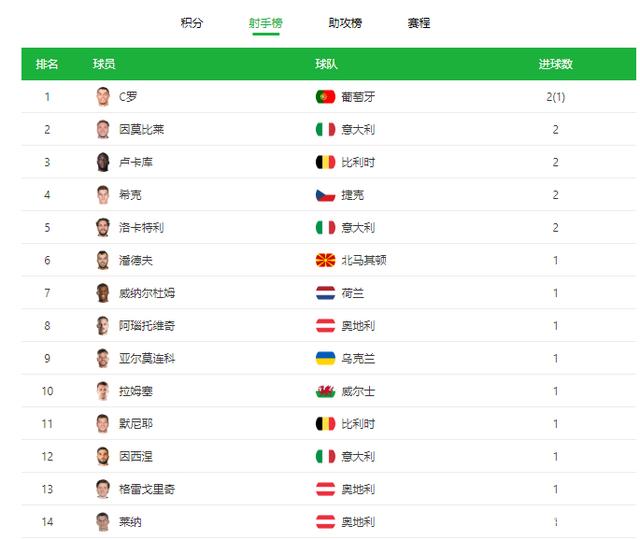
Task: Click the 排名 column header
Action: 47,64
